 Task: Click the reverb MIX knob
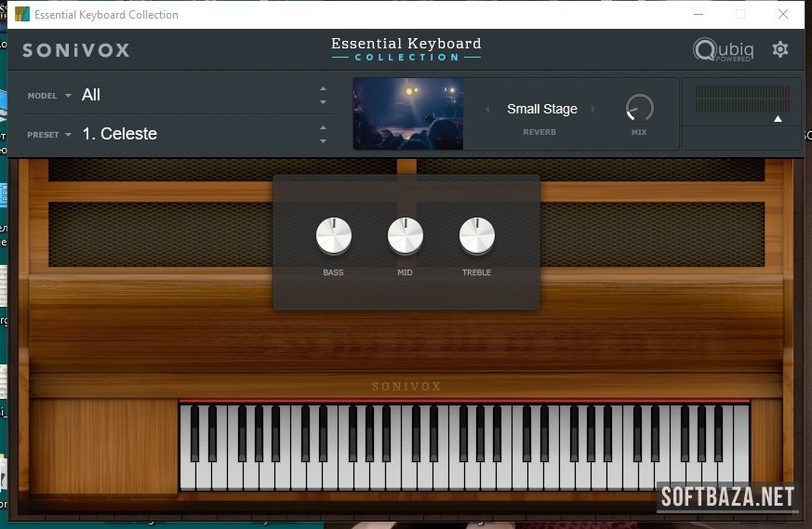[639, 109]
